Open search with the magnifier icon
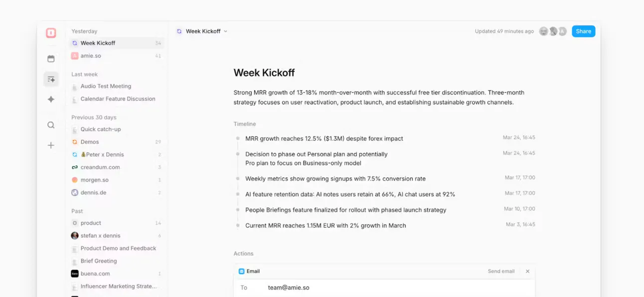The width and height of the screenshot is (644, 297). pos(51,125)
